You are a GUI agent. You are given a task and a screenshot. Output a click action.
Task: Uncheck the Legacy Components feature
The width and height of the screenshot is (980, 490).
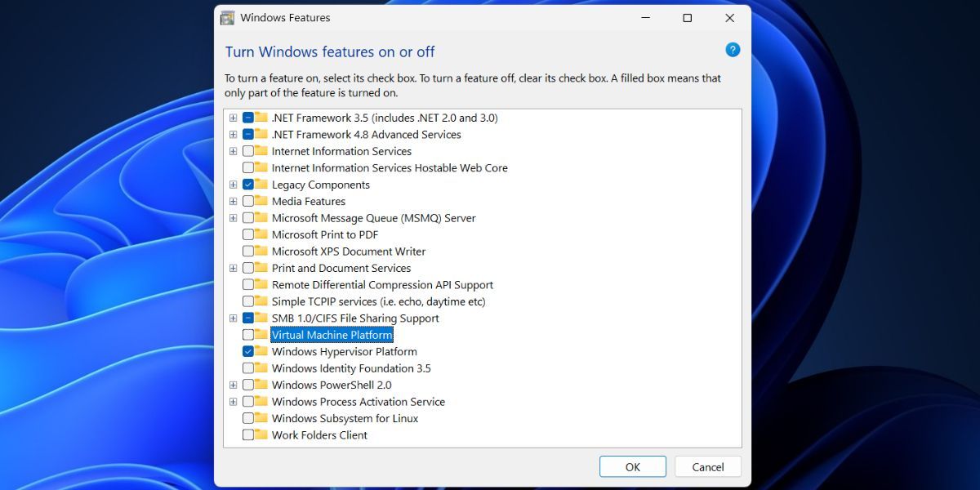(248, 185)
